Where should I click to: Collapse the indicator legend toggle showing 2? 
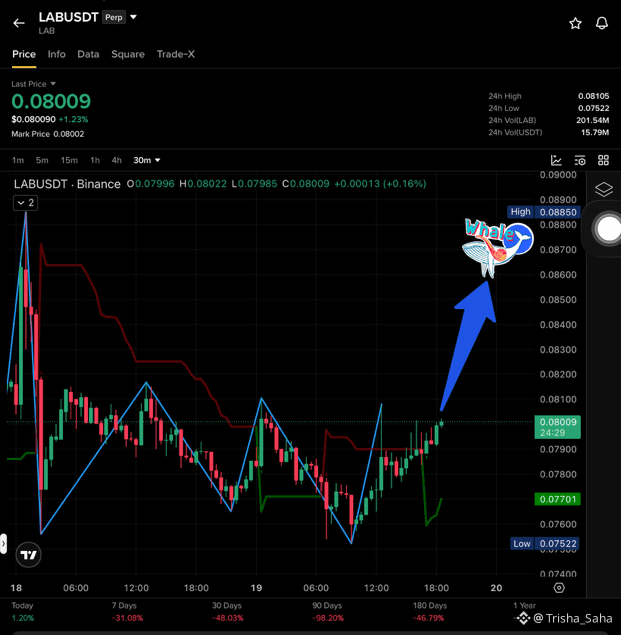click(x=26, y=202)
